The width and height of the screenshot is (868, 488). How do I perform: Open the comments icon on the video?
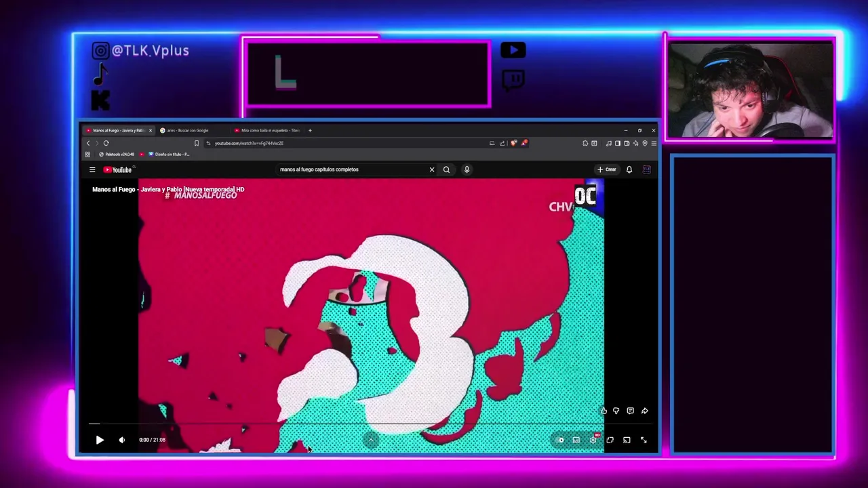point(630,411)
